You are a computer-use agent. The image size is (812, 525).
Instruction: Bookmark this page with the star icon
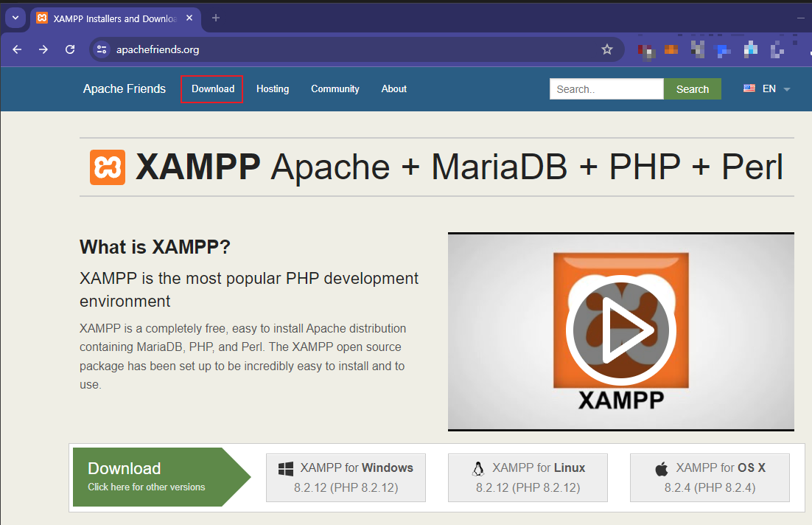[607, 49]
